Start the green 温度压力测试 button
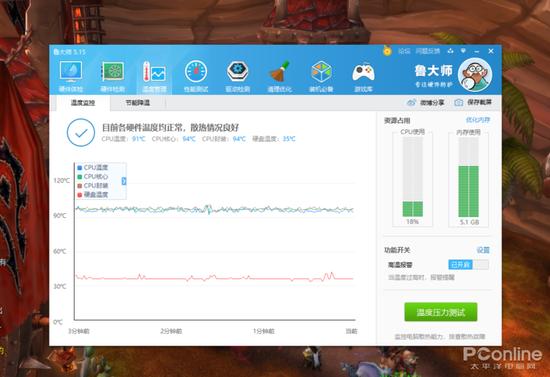550x377 pixels. click(x=441, y=312)
